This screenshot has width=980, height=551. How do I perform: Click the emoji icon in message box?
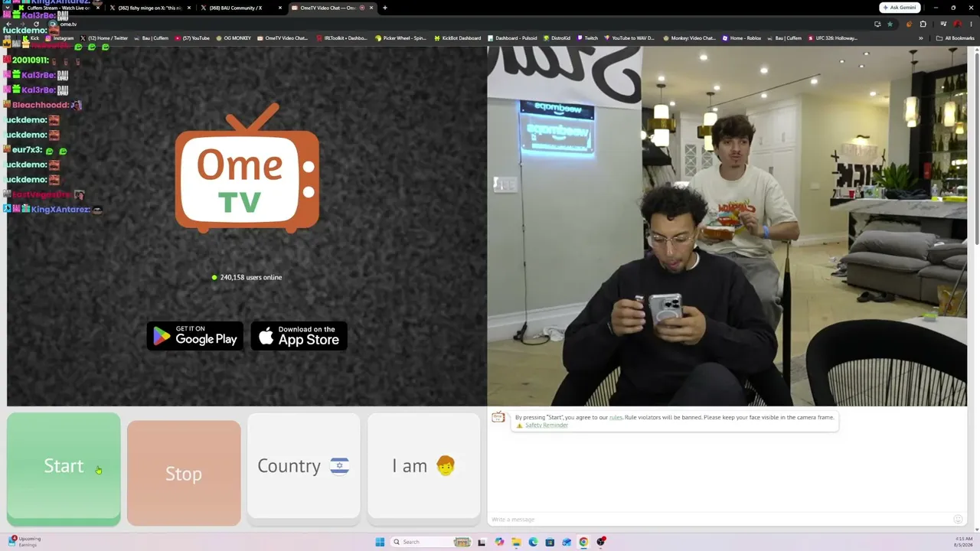click(958, 520)
